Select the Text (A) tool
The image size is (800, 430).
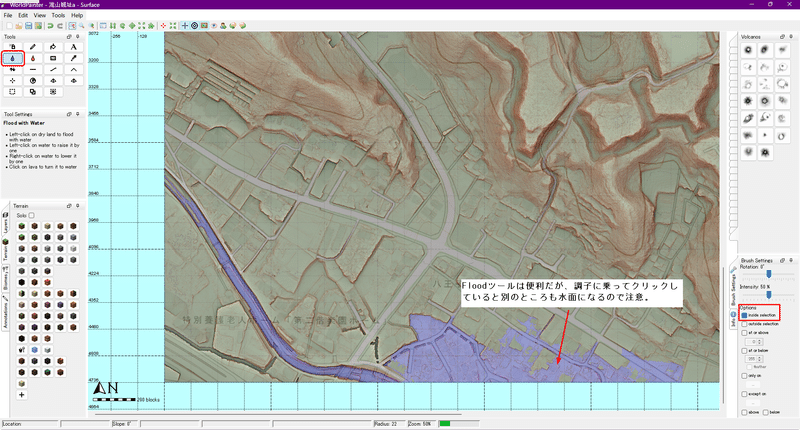tap(73, 47)
